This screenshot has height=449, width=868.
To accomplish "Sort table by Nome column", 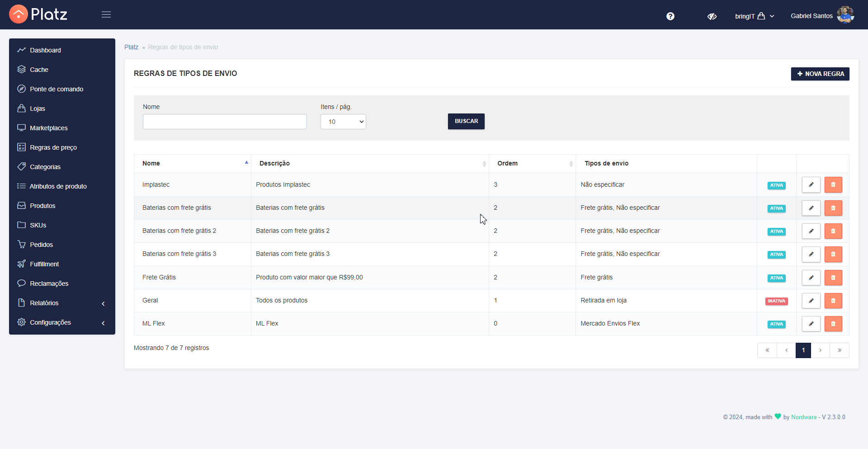I will (x=193, y=163).
